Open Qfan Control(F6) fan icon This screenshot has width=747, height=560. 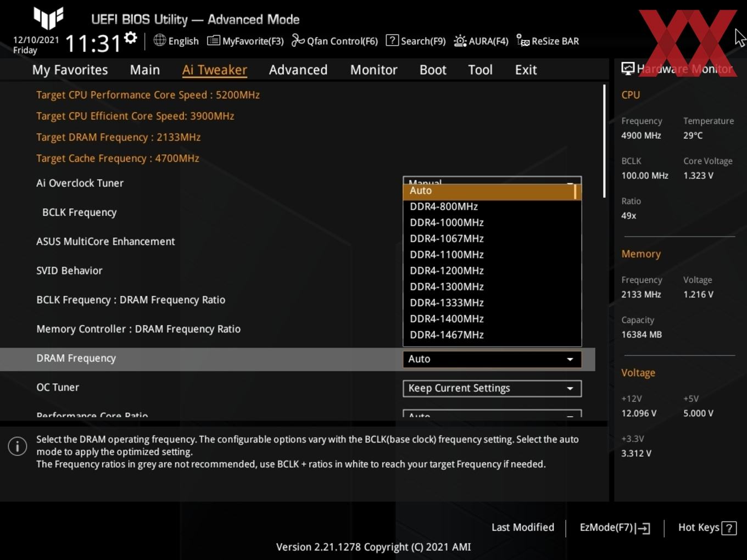pos(298,41)
